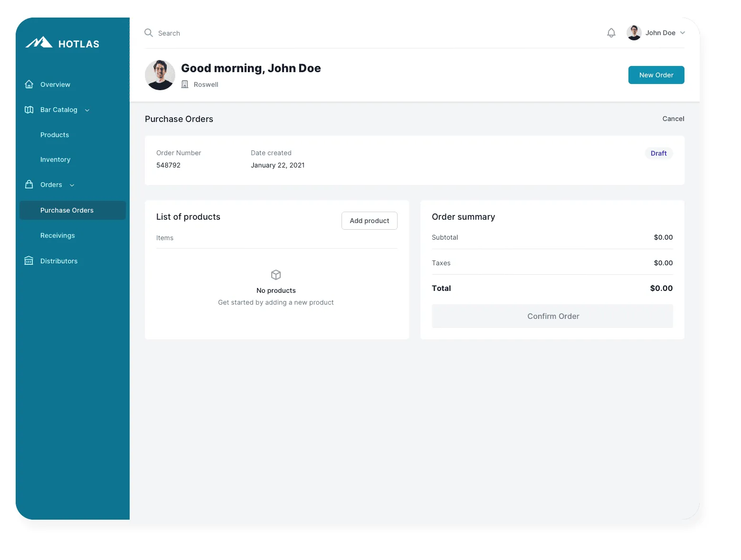Open Distributors in sidebar
Viewport: 741px width, 560px height.
pyautogui.click(x=59, y=261)
